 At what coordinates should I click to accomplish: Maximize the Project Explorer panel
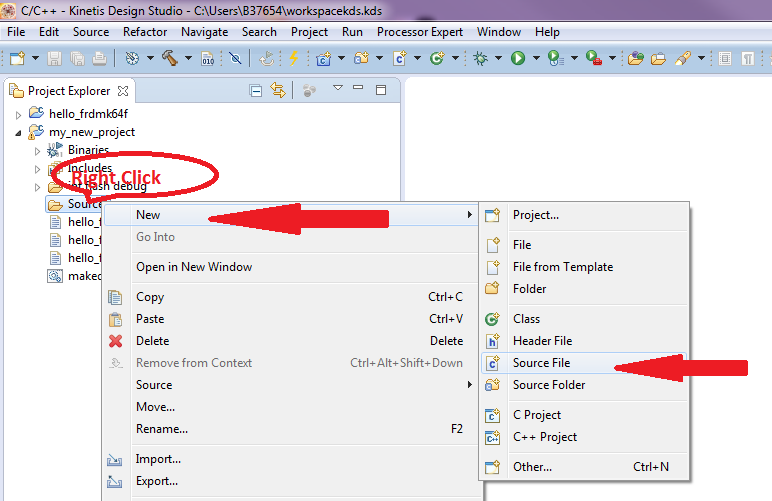pos(381,90)
